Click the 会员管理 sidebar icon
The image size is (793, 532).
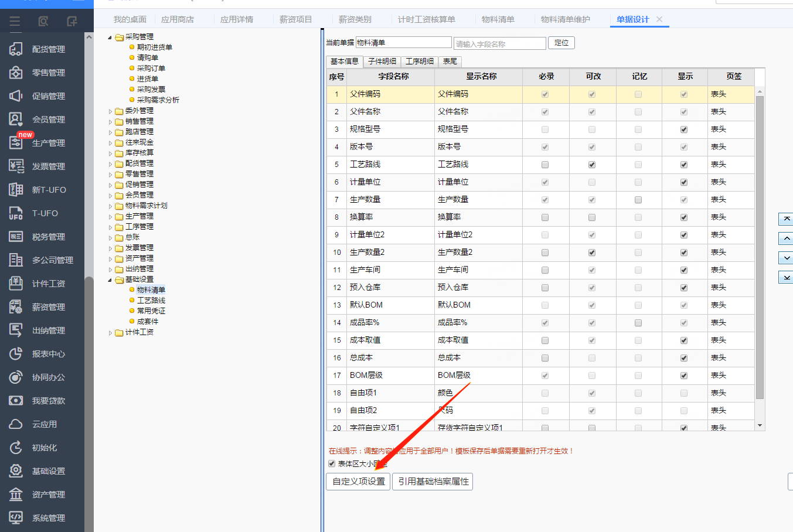pos(16,120)
